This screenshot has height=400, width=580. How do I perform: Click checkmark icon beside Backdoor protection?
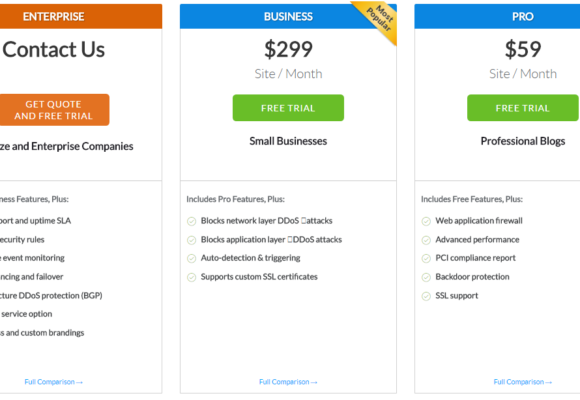(426, 277)
